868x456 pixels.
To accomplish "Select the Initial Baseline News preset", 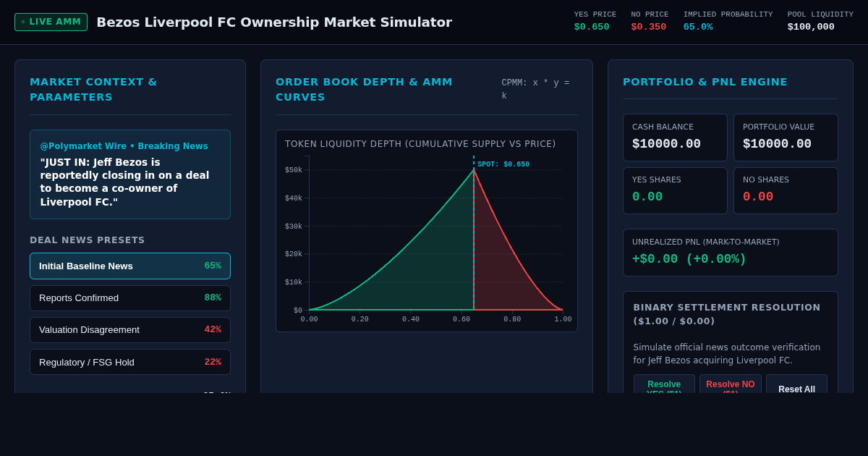I will (x=130, y=266).
